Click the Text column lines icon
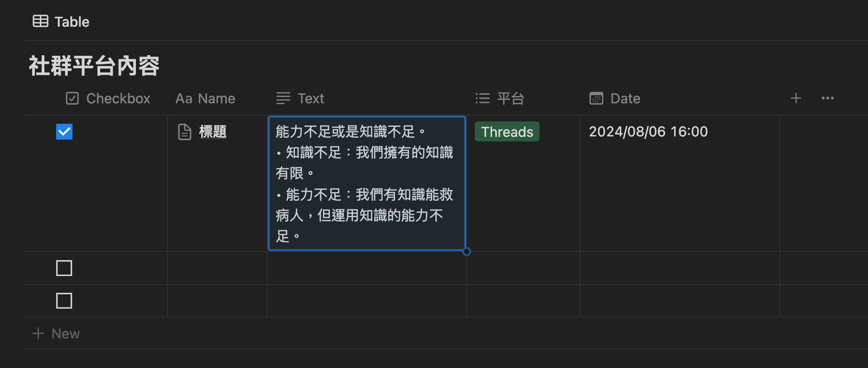 pos(283,98)
